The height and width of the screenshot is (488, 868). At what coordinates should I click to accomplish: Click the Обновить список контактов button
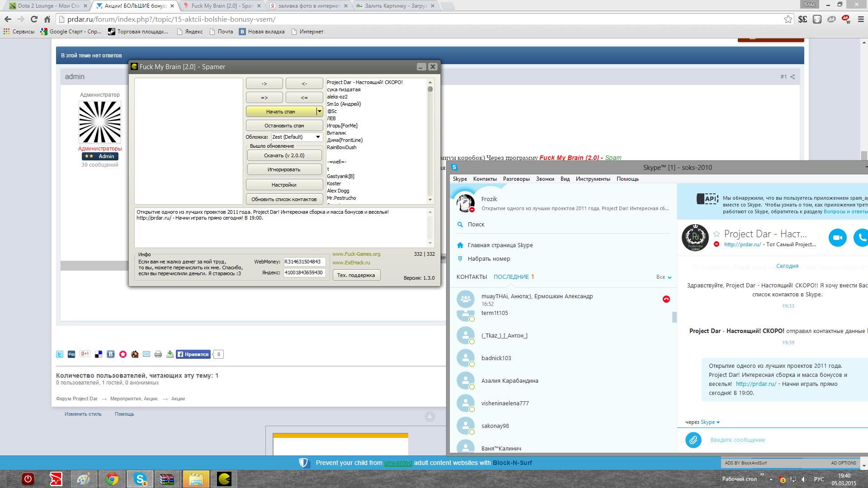click(x=284, y=199)
